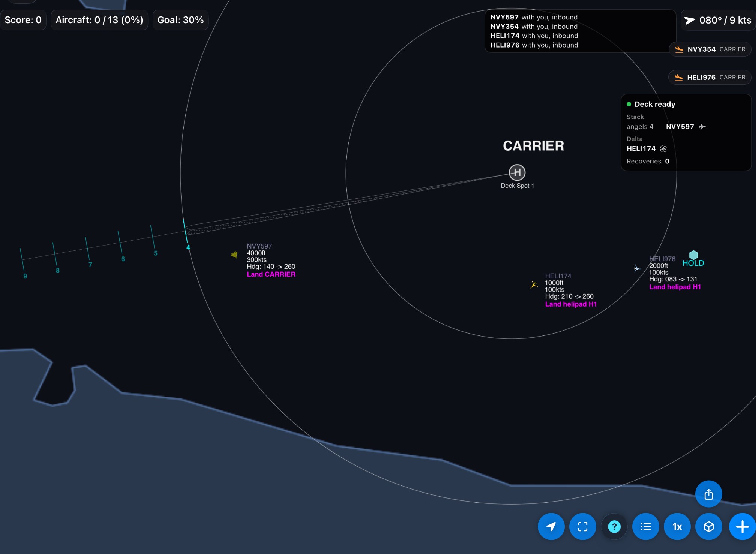Open the NVY354 CARRIER flight strip

[710, 49]
